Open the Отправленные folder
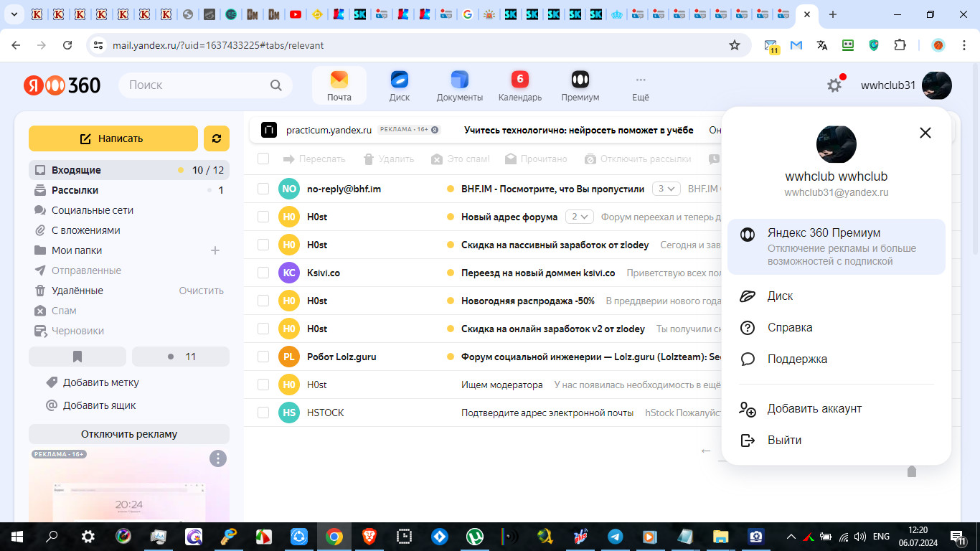This screenshot has height=551, width=980. click(x=129, y=270)
